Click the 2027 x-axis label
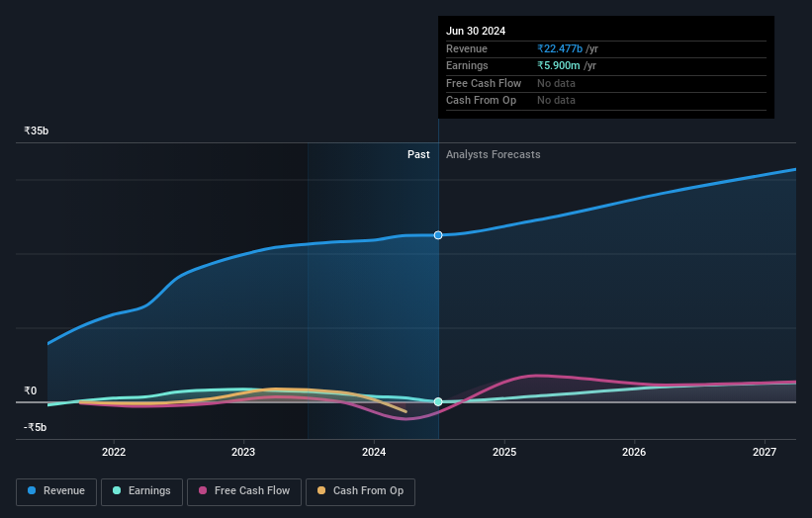Screen dimensions: 812x518 pyautogui.click(x=765, y=452)
